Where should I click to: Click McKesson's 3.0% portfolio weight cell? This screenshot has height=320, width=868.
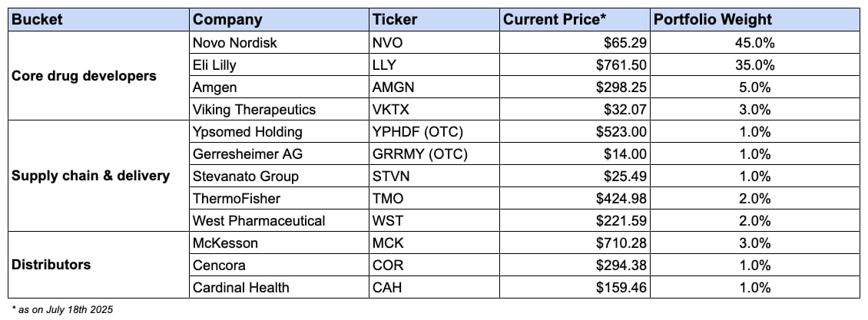click(755, 242)
